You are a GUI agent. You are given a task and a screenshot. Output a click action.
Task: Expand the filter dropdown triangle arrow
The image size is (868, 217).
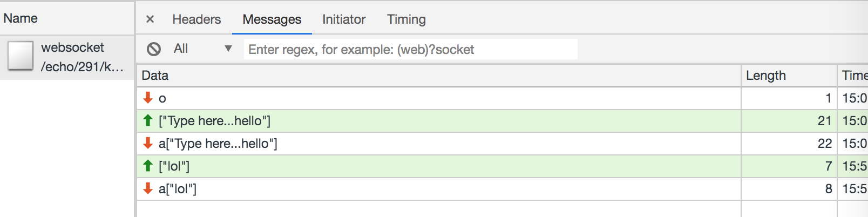(x=228, y=49)
